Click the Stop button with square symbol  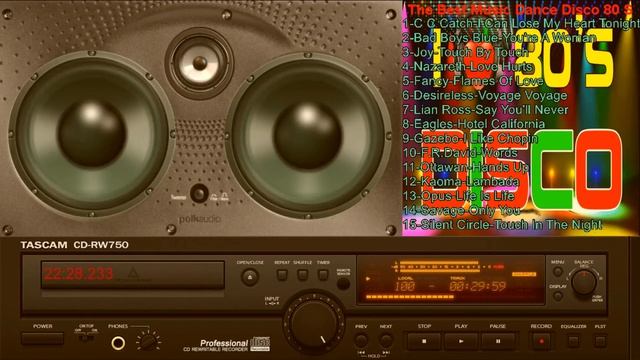click(x=424, y=341)
